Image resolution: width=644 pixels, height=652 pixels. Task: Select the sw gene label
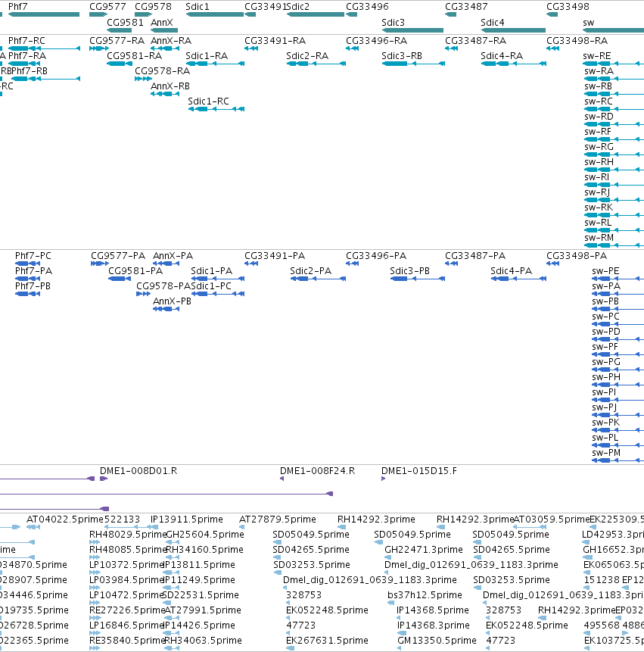click(x=588, y=23)
